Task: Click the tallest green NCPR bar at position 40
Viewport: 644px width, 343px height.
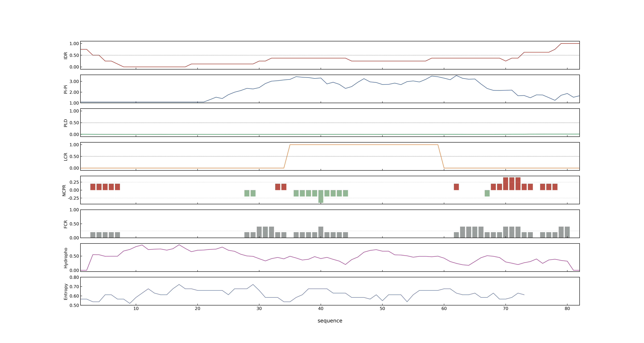Action: (321, 196)
